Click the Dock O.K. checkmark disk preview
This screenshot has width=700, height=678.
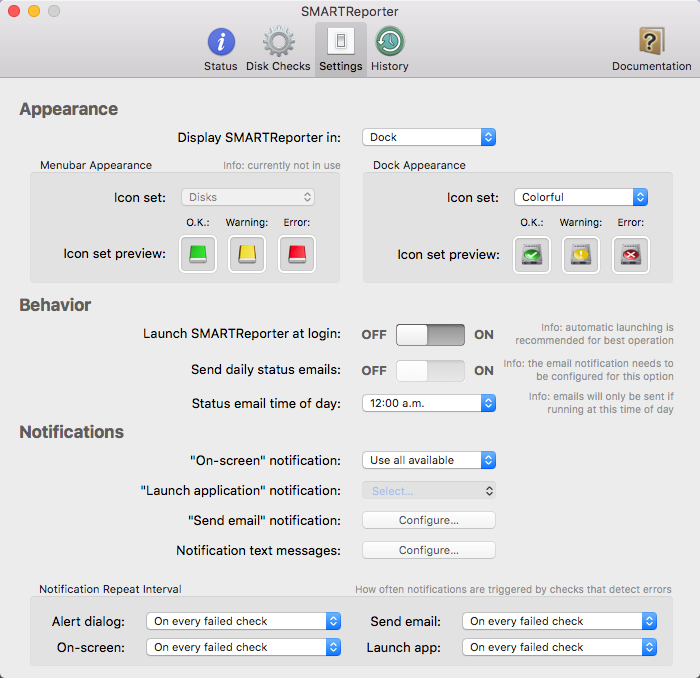[532, 255]
